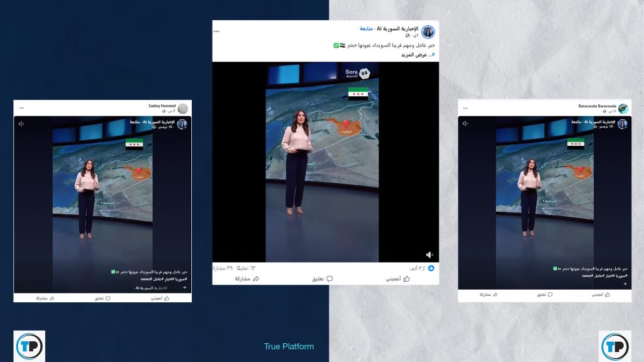The height and width of the screenshot is (362, 644).
Task: Toggle sound on Baracouda Baracouda's shared video
Action: [465, 124]
